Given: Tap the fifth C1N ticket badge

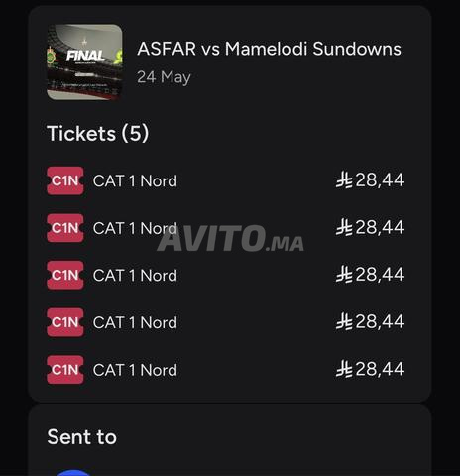Looking at the screenshot, I should [65, 370].
